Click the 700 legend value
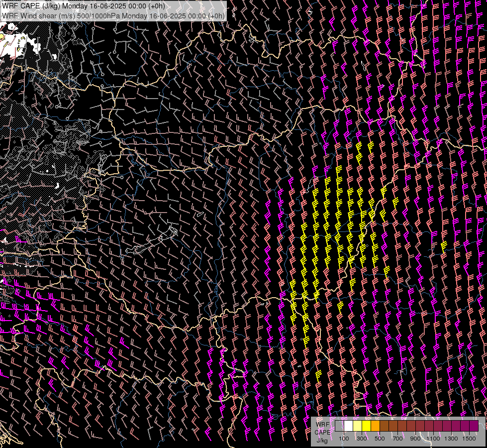487x448 pixels. (397, 439)
